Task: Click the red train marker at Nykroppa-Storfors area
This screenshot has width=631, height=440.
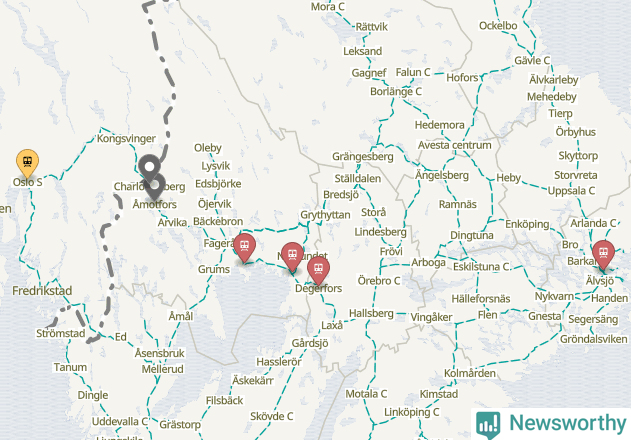Action: coord(292,257)
